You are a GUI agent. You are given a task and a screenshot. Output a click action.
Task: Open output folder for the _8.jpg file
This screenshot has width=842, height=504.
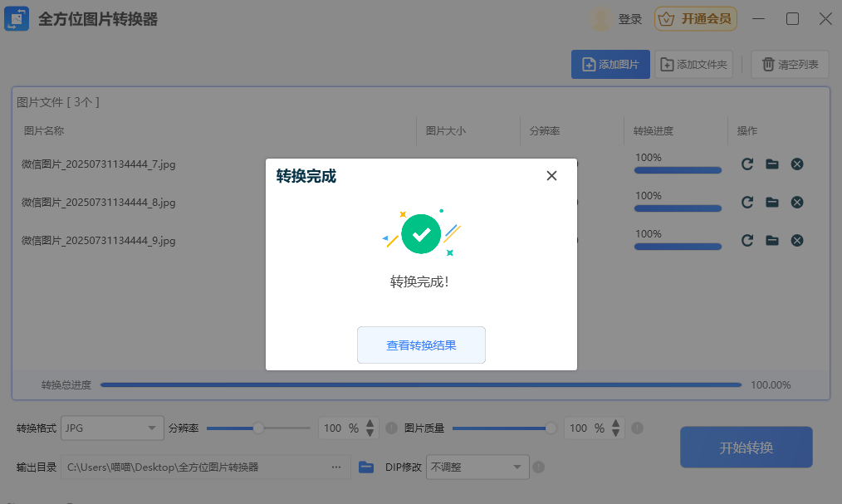tap(772, 203)
